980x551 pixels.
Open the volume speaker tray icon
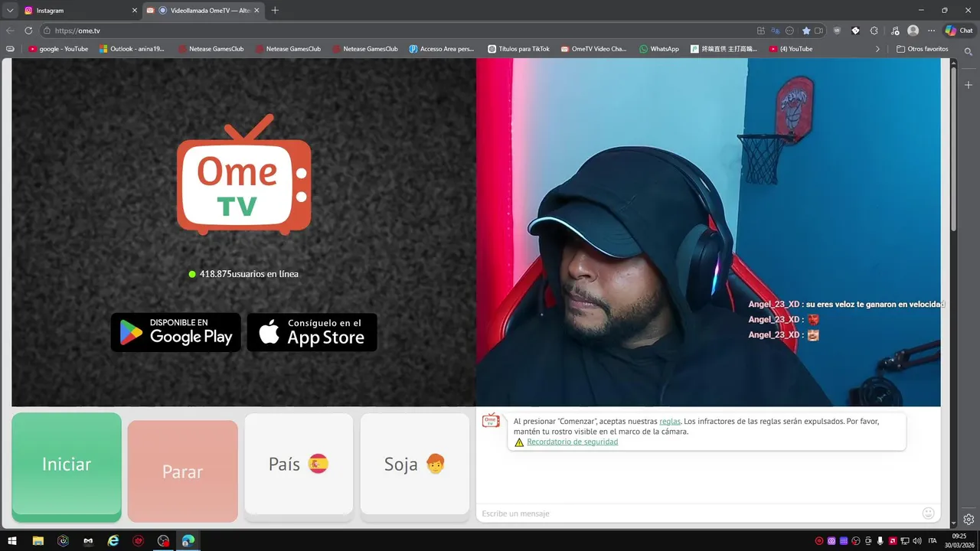point(917,541)
